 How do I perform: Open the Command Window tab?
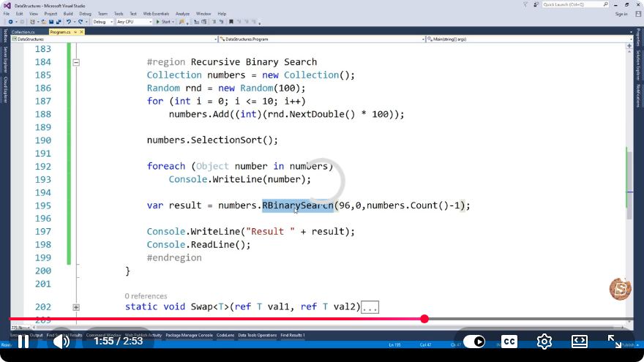pyautogui.click(x=103, y=336)
